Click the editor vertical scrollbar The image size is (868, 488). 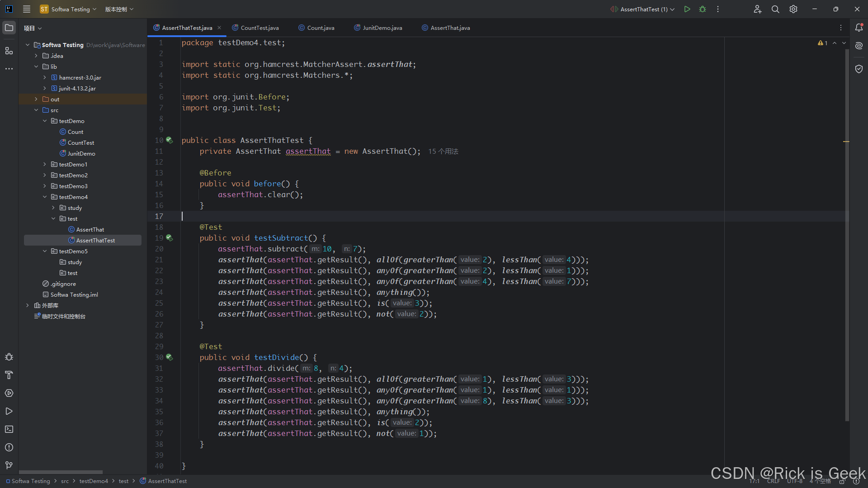click(847, 235)
